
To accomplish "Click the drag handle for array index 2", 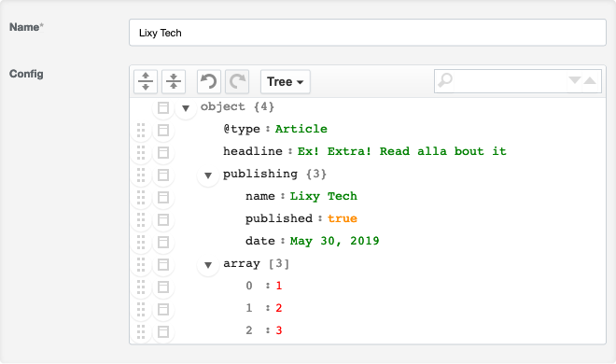I will click(141, 331).
